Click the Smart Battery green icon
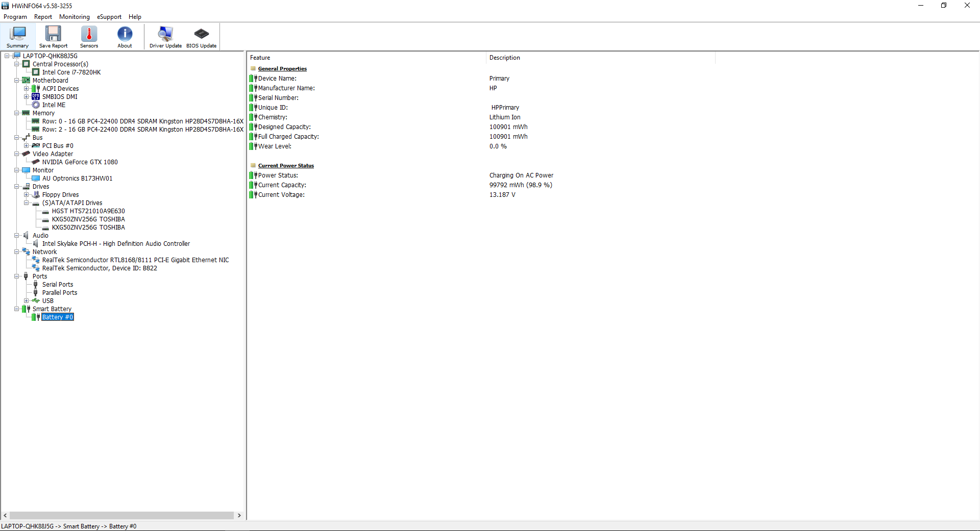The image size is (980, 531). click(x=26, y=309)
